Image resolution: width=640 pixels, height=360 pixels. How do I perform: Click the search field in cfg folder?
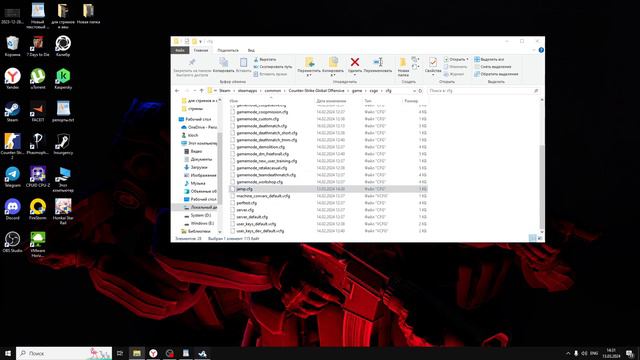[x=482, y=91]
